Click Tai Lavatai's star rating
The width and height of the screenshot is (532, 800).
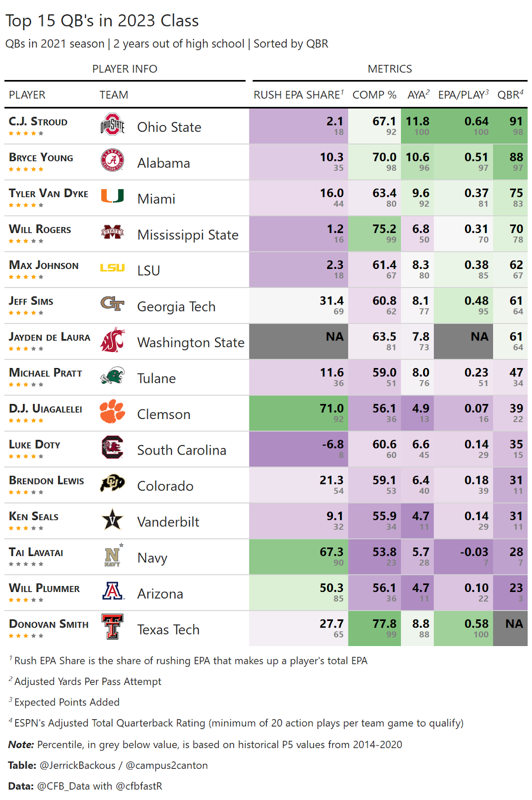[26, 564]
